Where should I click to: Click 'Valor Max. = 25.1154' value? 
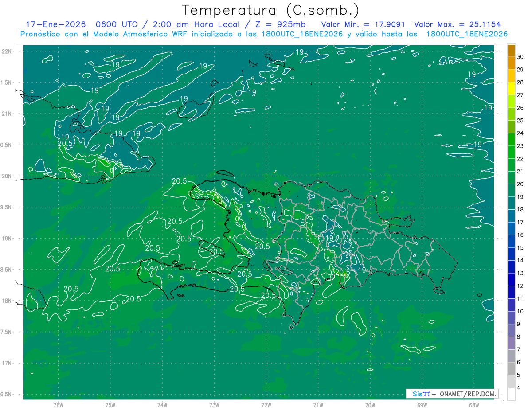tap(457, 24)
